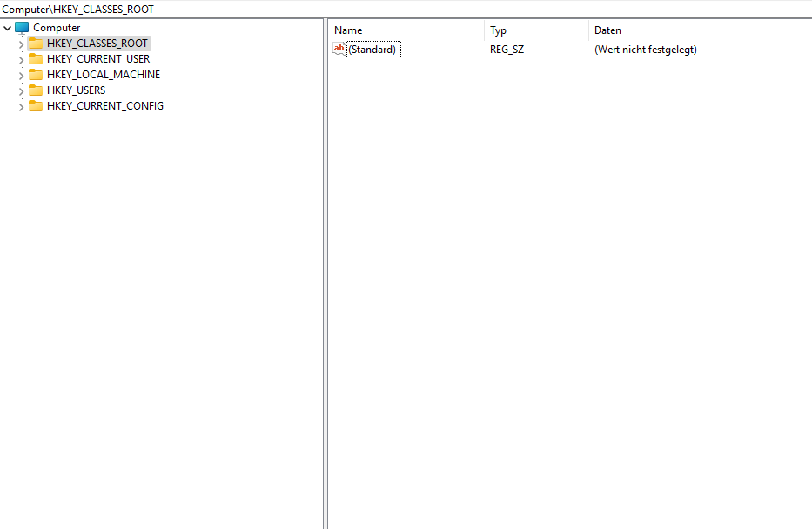This screenshot has height=529, width=812.
Task: Expand the HKEY_CURRENT_USER key
Action: pos(21,59)
